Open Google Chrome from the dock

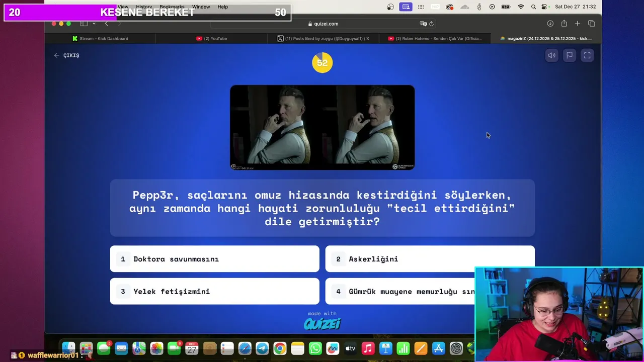(280, 348)
